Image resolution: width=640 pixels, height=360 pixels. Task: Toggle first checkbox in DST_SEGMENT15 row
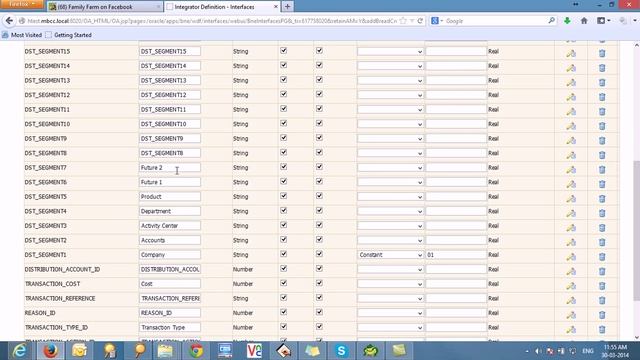point(284,51)
